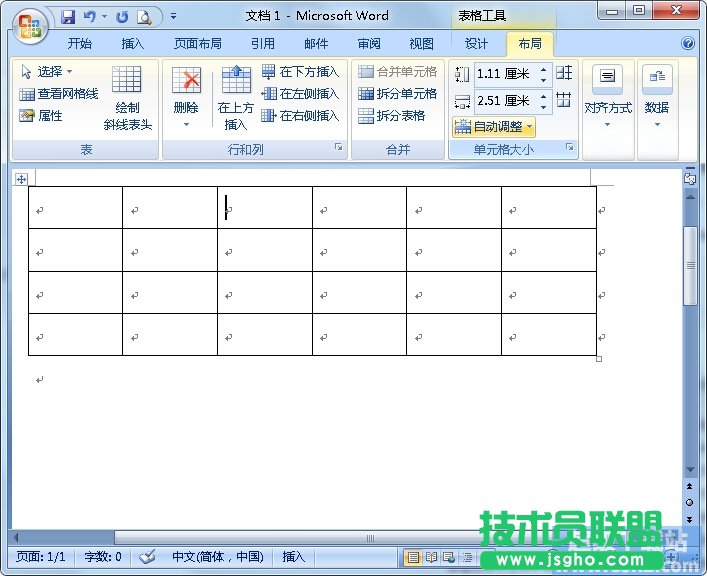The image size is (707, 576).
Task: Increase row height with up spinner
Action: [x=544, y=69]
